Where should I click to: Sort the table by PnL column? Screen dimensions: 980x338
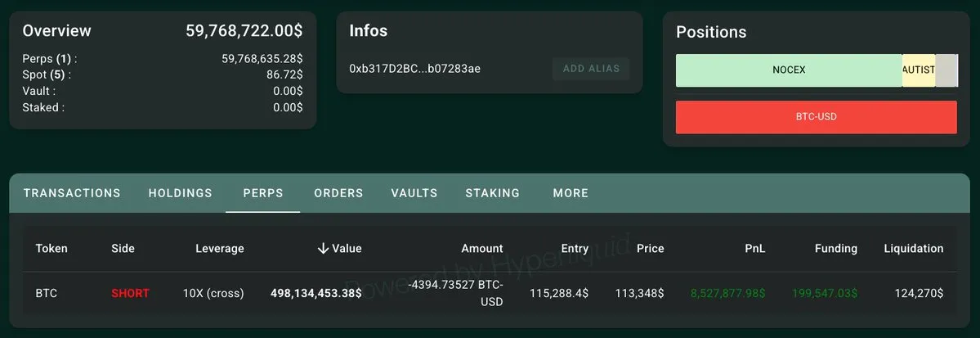tap(755, 249)
